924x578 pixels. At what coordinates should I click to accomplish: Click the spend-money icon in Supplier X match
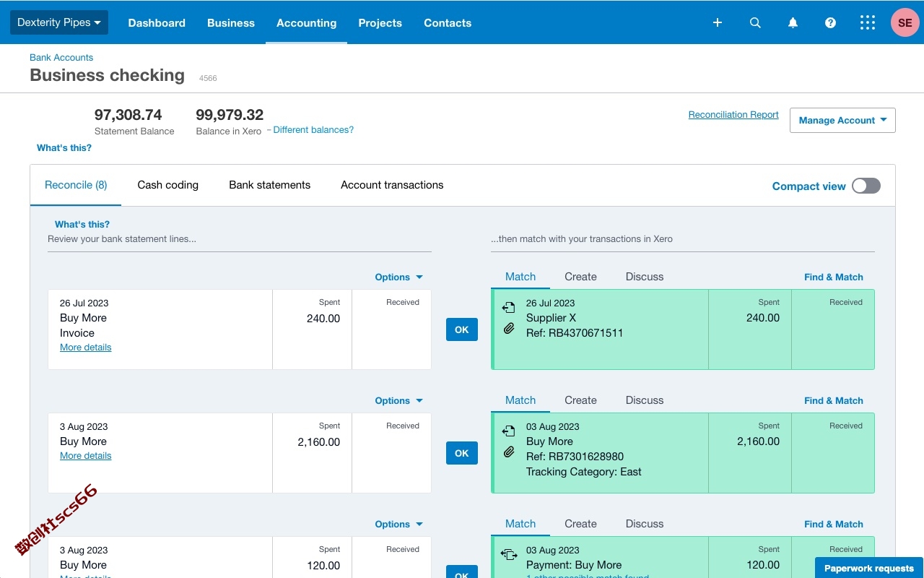[x=509, y=307]
